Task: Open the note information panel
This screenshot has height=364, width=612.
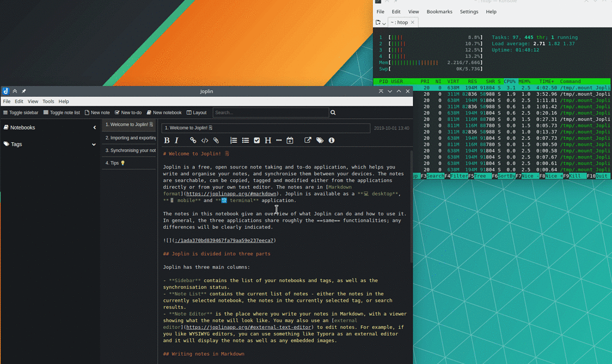Action: (x=332, y=140)
